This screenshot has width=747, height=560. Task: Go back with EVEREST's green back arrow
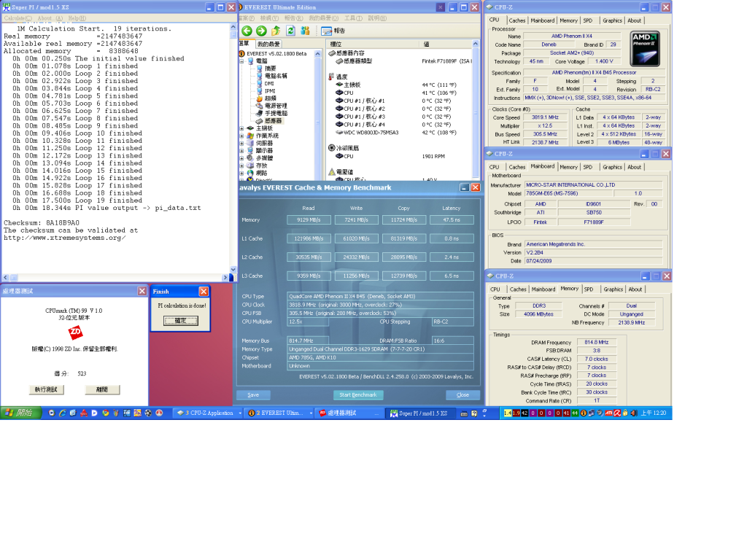[x=247, y=31]
